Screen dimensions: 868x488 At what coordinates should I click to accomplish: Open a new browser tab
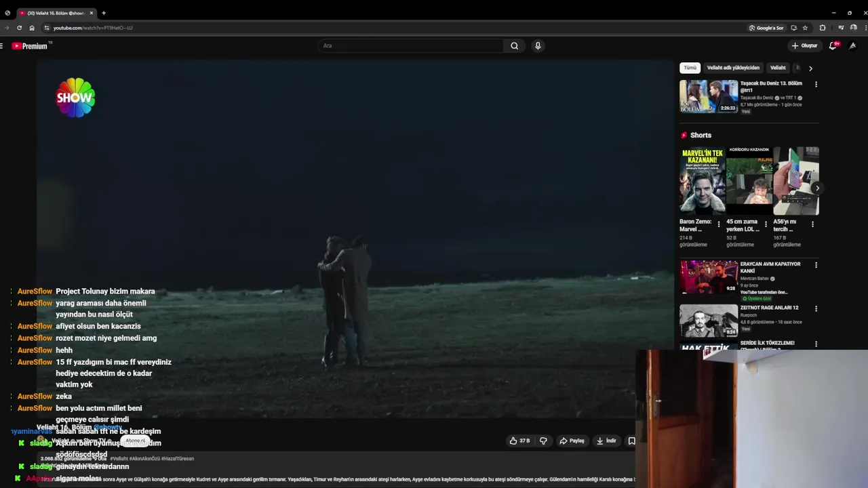[104, 13]
